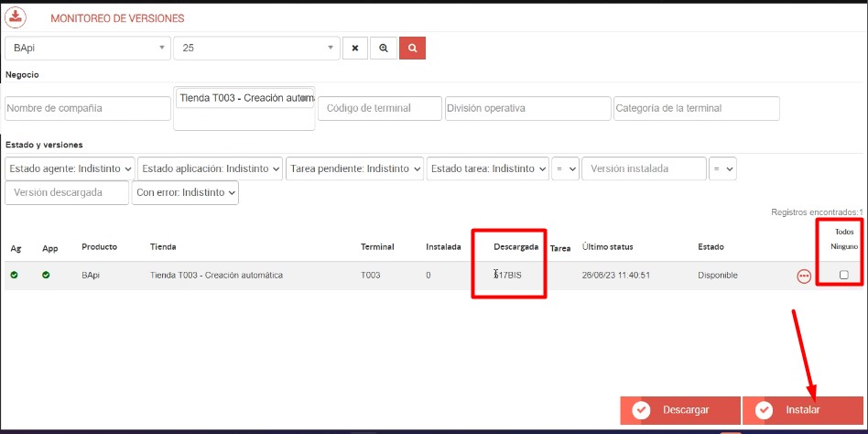Focus the Nombre de compañía input field
This screenshot has height=434, width=868.
pos(85,108)
